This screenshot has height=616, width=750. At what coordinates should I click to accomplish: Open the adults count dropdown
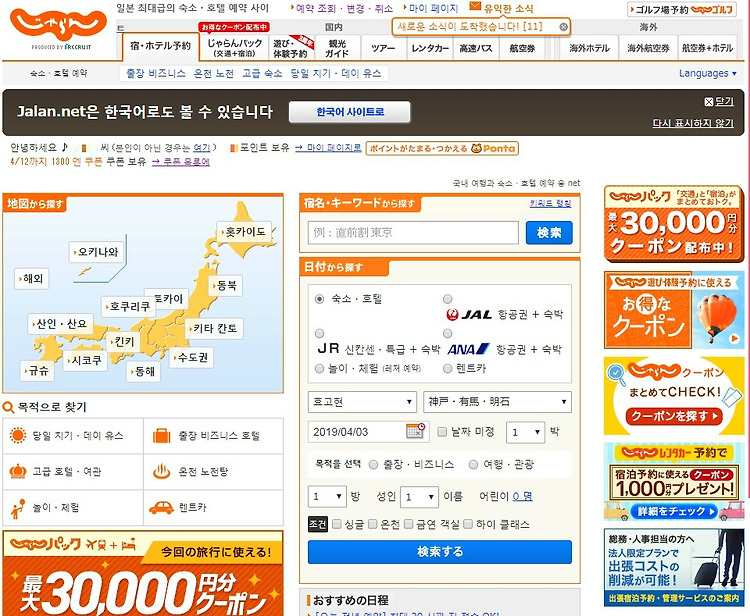click(419, 497)
